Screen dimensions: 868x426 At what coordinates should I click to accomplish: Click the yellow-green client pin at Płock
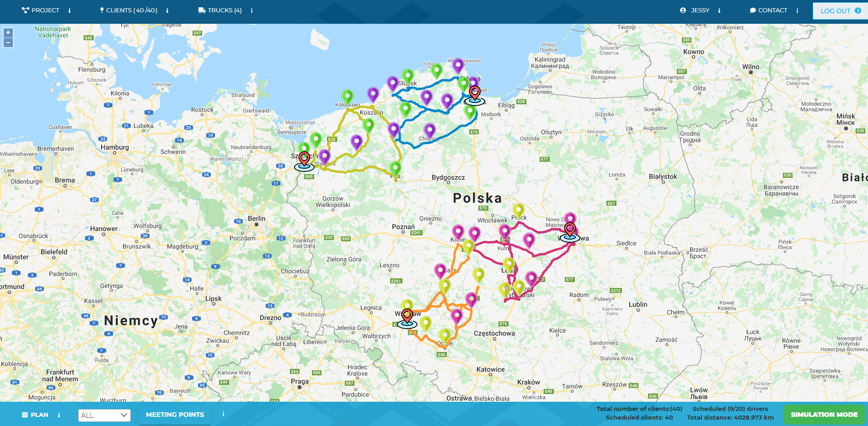518,211
